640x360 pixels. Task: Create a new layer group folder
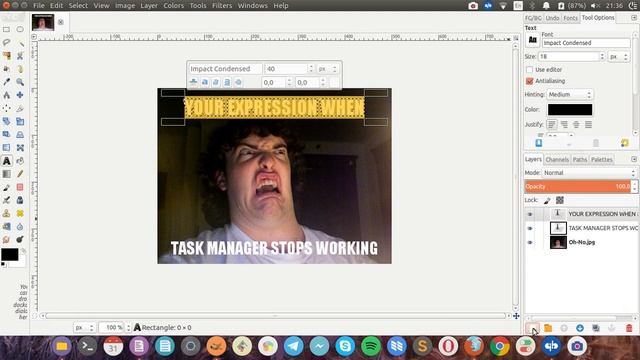click(x=548, y=328)
